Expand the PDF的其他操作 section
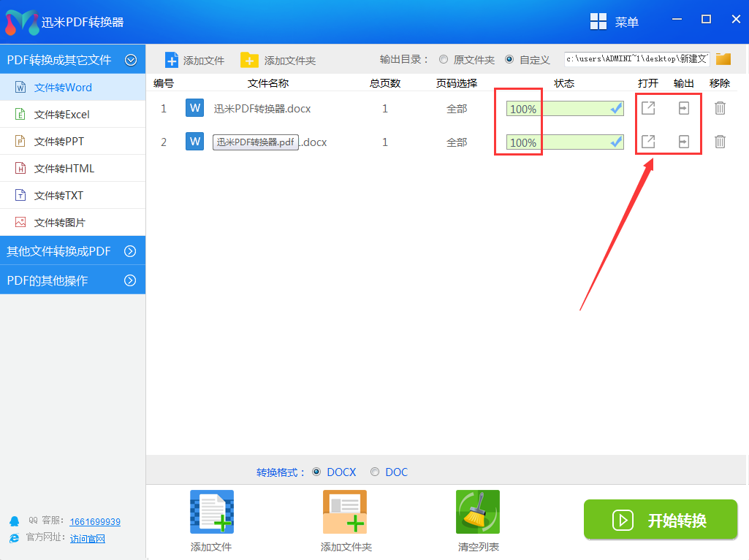The image size is (749, 560). [x=131, y=280]
